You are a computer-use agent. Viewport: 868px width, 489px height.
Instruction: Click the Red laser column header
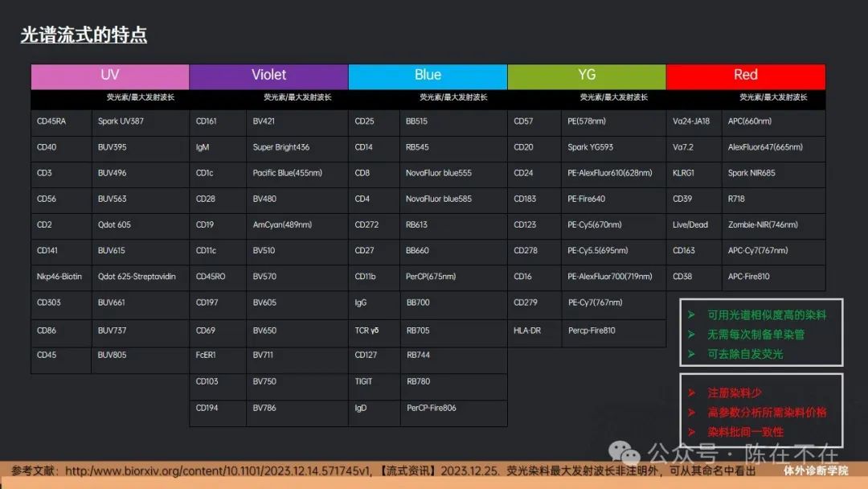point(745,76)
